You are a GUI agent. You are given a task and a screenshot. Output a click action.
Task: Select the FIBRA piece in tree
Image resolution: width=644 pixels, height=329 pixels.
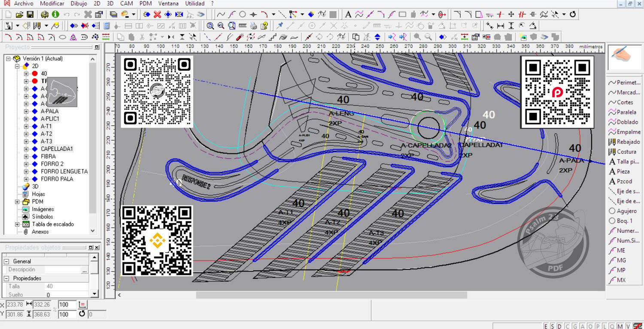(48, 157)
